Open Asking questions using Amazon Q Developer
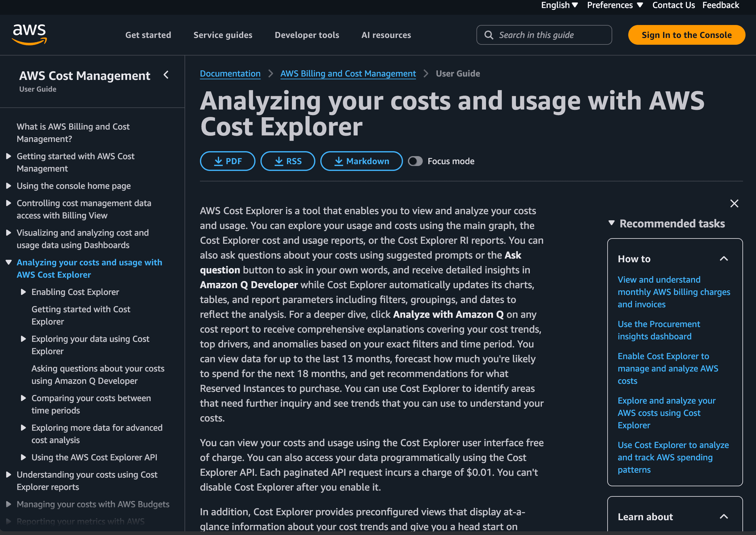The image size is (756, 535). [x=98, y=375]
